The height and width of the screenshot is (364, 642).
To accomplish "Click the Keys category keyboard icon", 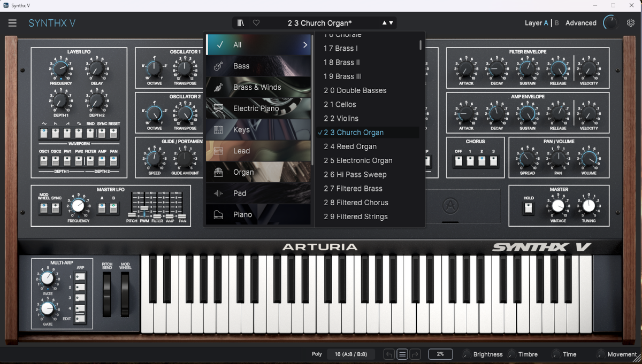I will tap(218, 130).
